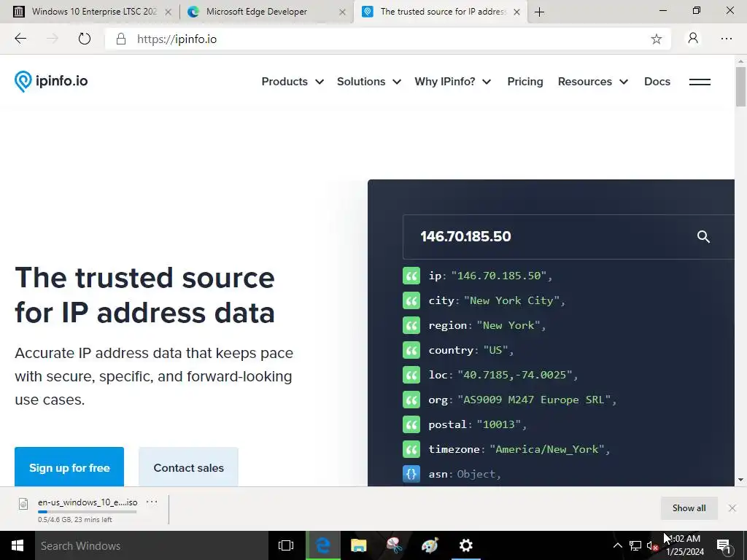Click the iso download progress bar
Viewport: 747px width, 560px height.
(88, 512)
